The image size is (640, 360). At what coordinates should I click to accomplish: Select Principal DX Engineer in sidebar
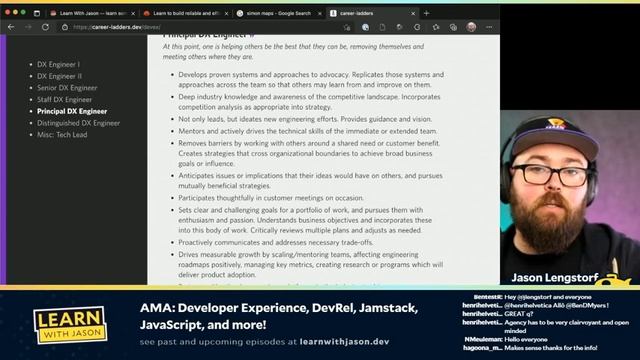pos(72,111)
